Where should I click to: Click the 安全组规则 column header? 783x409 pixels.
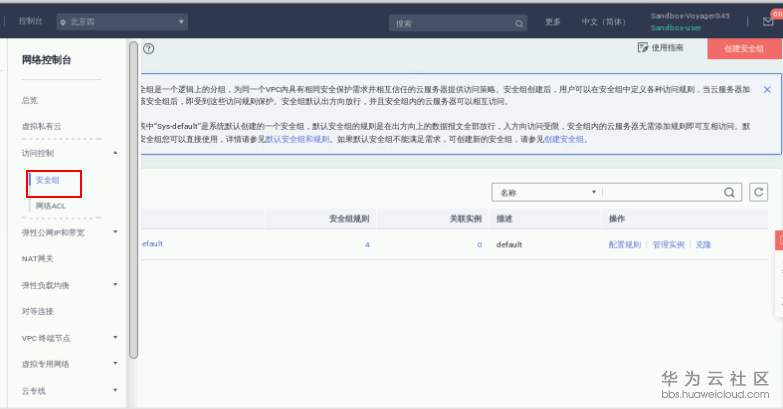[349, 219]
